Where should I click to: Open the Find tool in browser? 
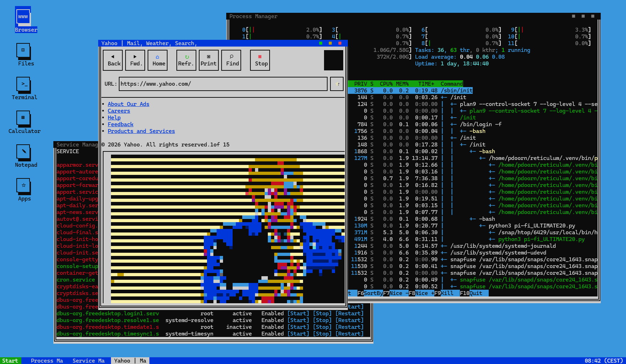(x=231, y=60)
